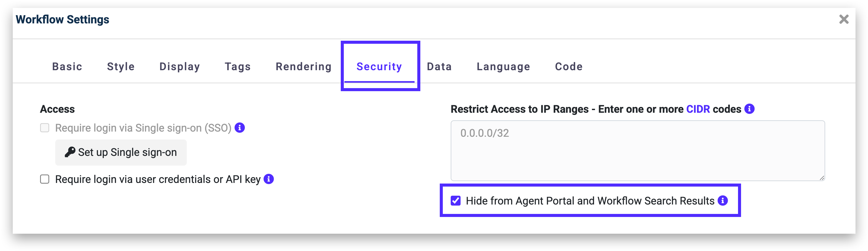The image size is (868, 251).
Task: Switch to the Basic tab
Action: pyautogui.click(x=67, y=67)
